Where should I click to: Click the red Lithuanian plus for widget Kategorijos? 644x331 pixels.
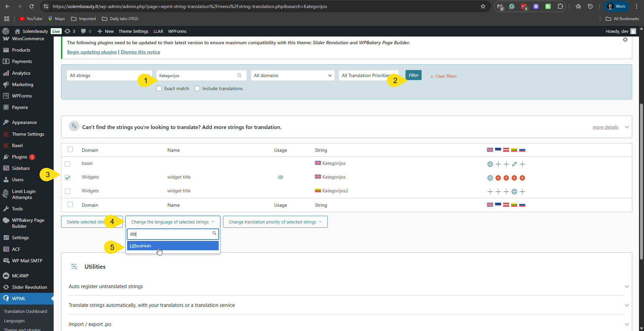coord(514,178)
